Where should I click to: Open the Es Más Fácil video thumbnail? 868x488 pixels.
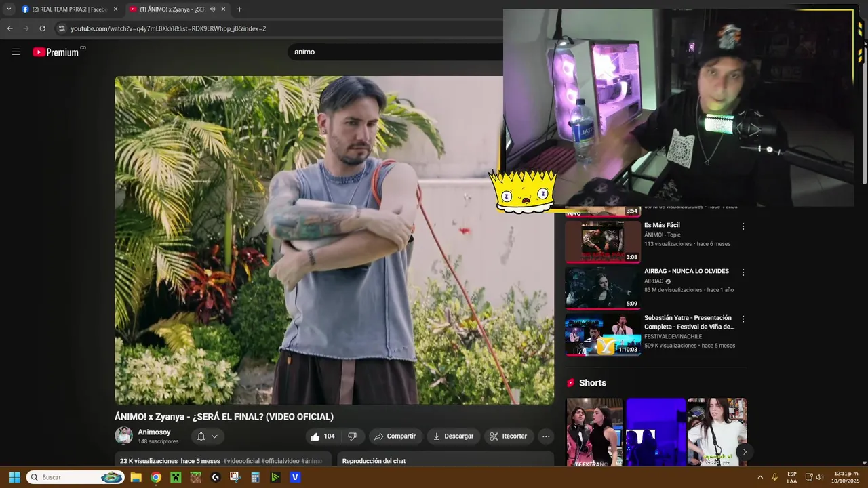click(603, 242)
